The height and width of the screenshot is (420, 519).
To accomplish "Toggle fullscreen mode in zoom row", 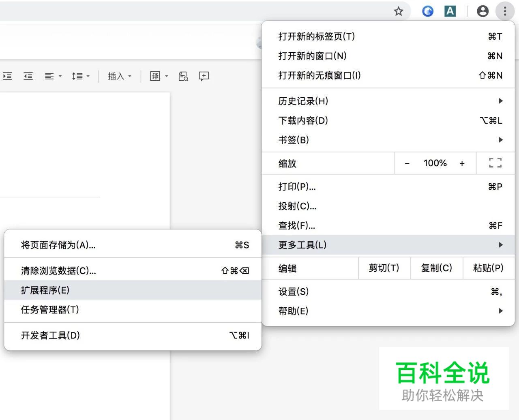I will point(495,163).
